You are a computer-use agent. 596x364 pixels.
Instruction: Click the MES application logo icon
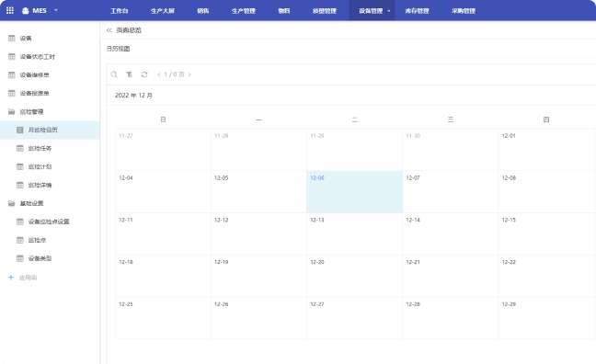pyautogui.click(x=26, y=11)
